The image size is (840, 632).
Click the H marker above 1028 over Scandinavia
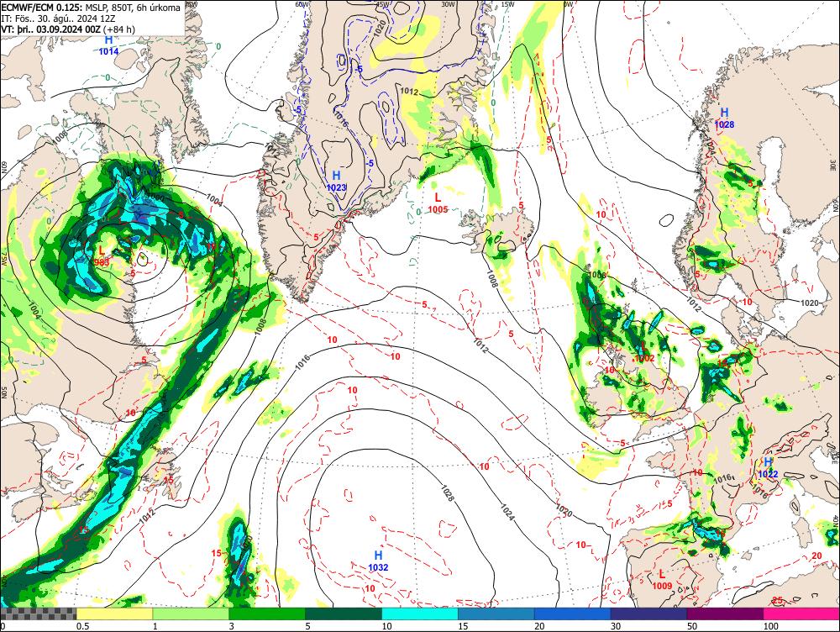[x=724, y=112]
